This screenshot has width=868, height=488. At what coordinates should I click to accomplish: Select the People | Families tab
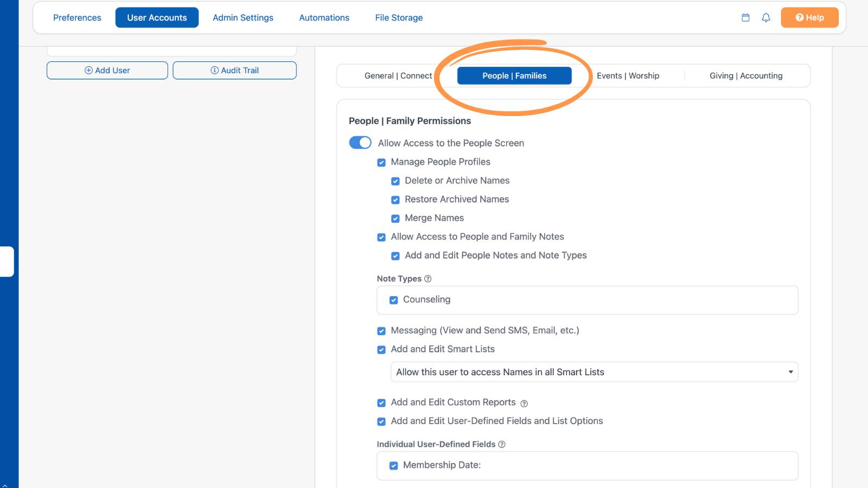514,76
